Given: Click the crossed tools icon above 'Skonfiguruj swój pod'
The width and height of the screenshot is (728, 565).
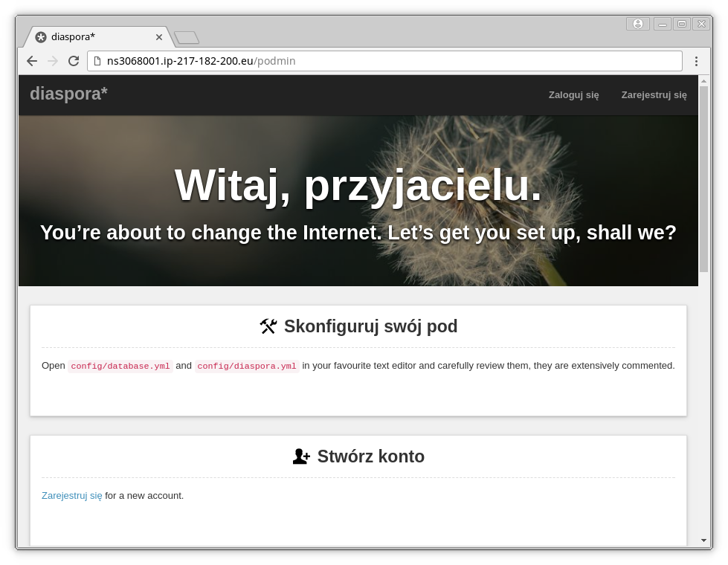Looking at the screenshot, I should (268, 326).
